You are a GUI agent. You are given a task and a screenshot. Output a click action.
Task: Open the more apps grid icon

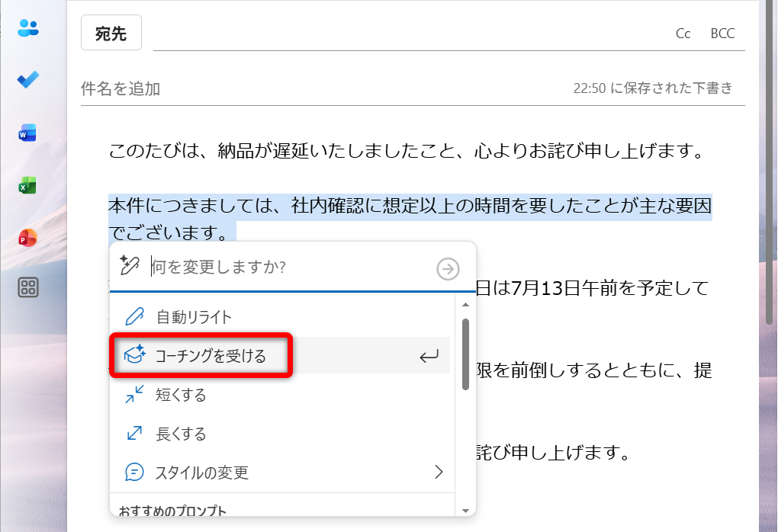click(27, 287)
